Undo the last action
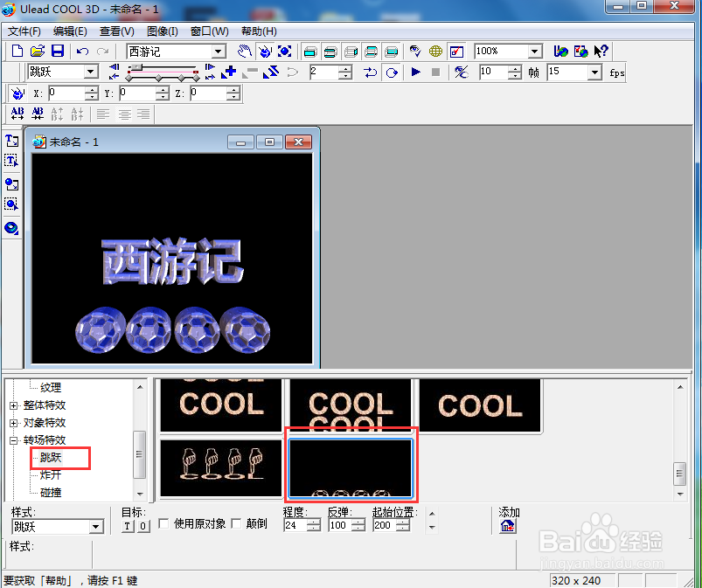Screen dimensions: 702x588 pyautogui.click(x=82, y=51)
